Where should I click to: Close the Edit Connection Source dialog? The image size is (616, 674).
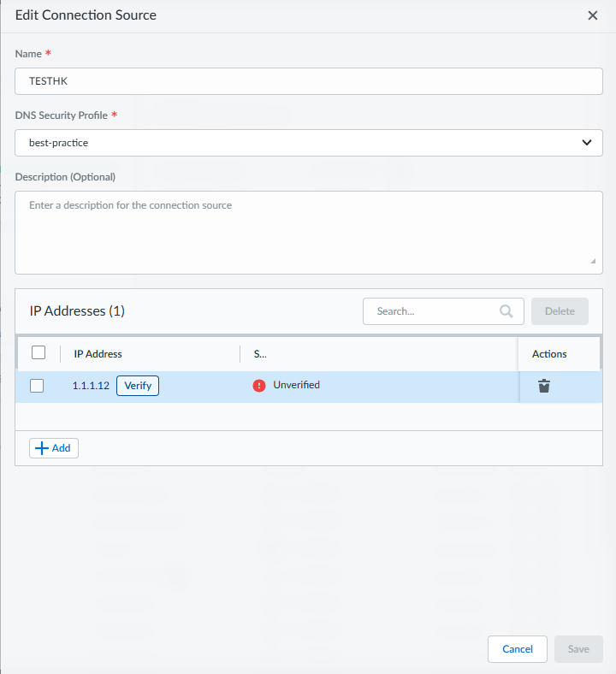pos(593,15)
